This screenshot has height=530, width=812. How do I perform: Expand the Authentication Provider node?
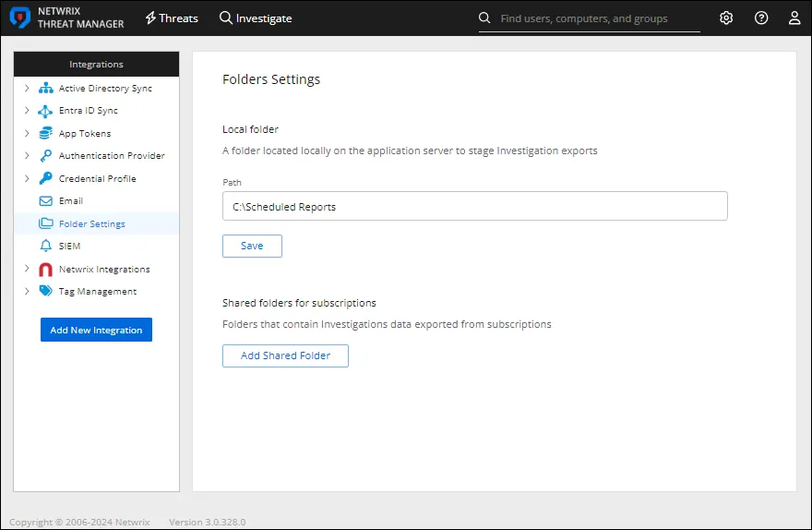(x=27, y=155)
